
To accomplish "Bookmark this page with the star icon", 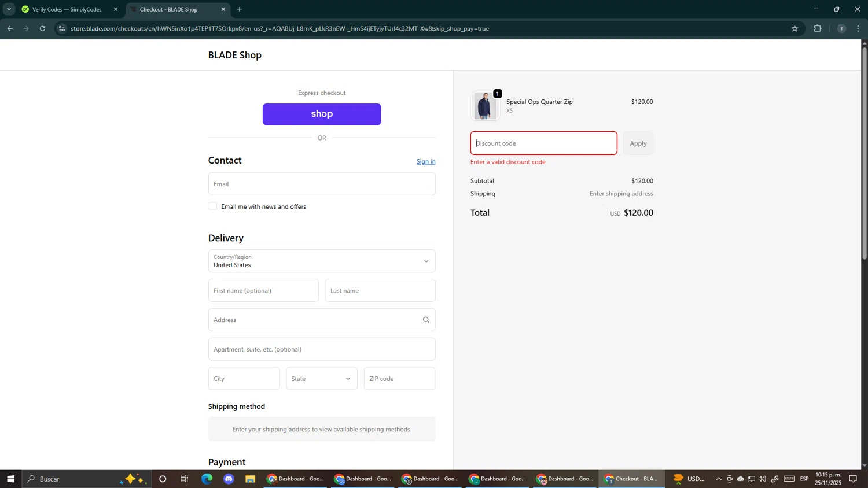I will pos(795,28).
